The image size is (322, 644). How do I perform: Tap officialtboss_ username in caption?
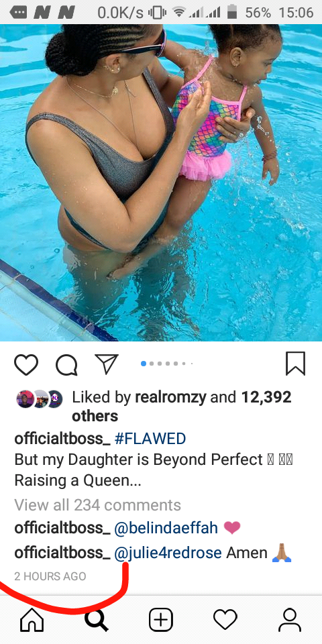(62, 439)
